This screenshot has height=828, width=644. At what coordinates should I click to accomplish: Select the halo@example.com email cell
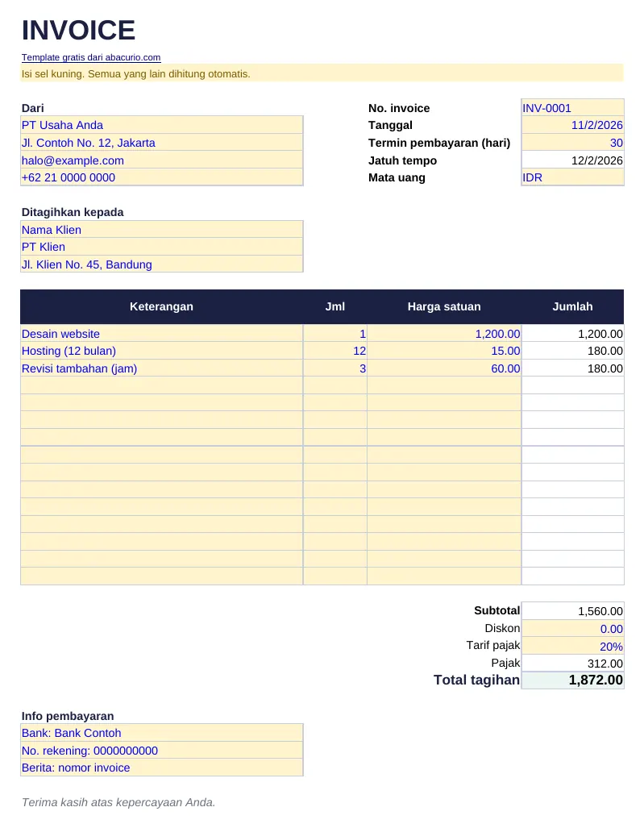click(162, 160)
